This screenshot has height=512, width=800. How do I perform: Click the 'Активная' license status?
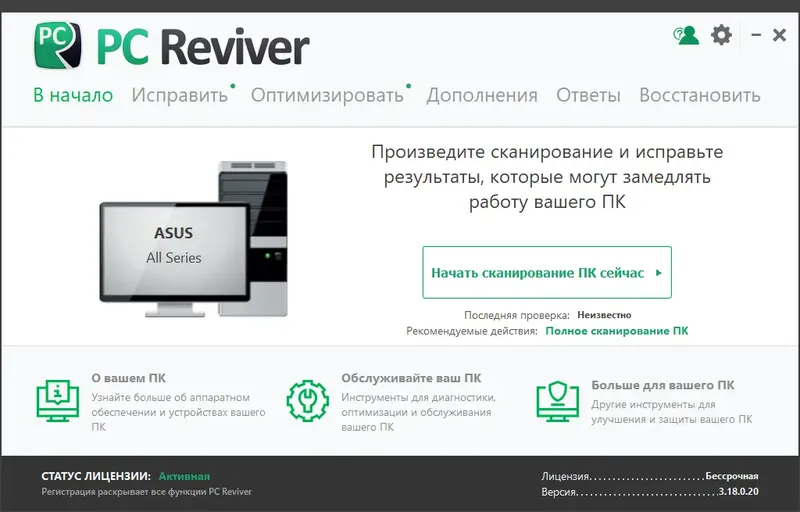click(184, 476)
